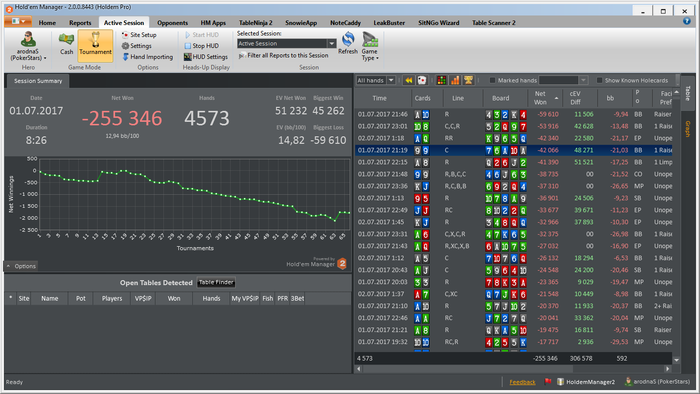Click the red-green grid icon
Image resolution: width=700 pixels, height=394 pixels.
[x=442, y=80]
